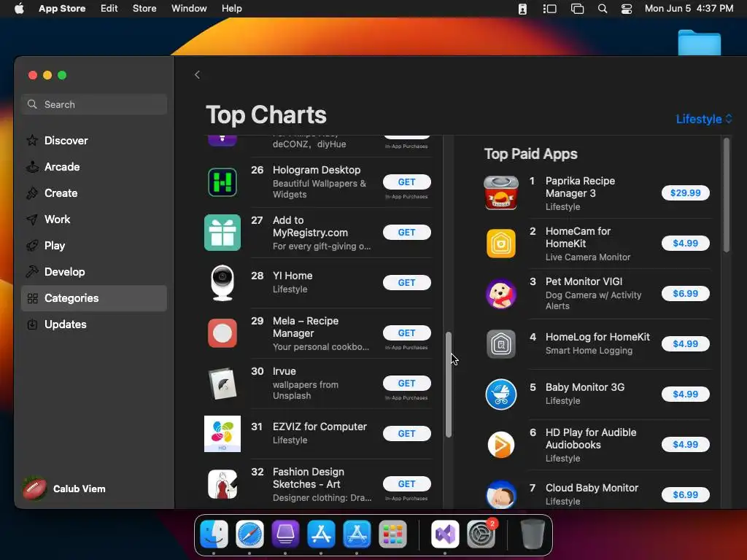Click the Arcade joystick icon in sidebar
Screen dimensions: 747x560
click(x=32, y=167)
